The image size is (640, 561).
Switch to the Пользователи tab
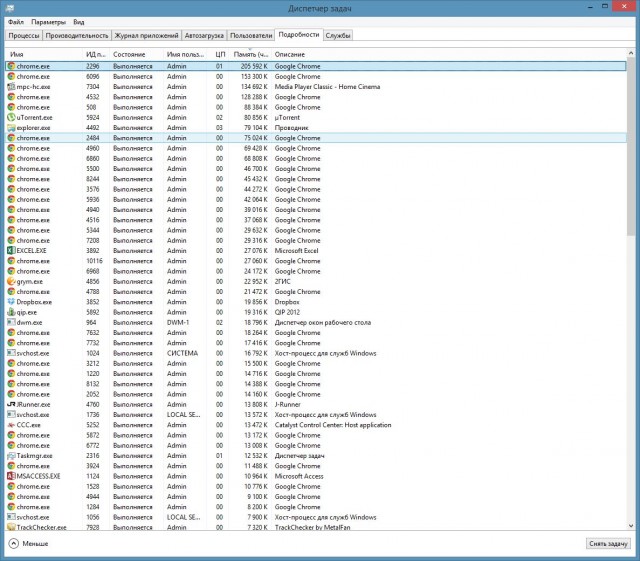point(251,36)
